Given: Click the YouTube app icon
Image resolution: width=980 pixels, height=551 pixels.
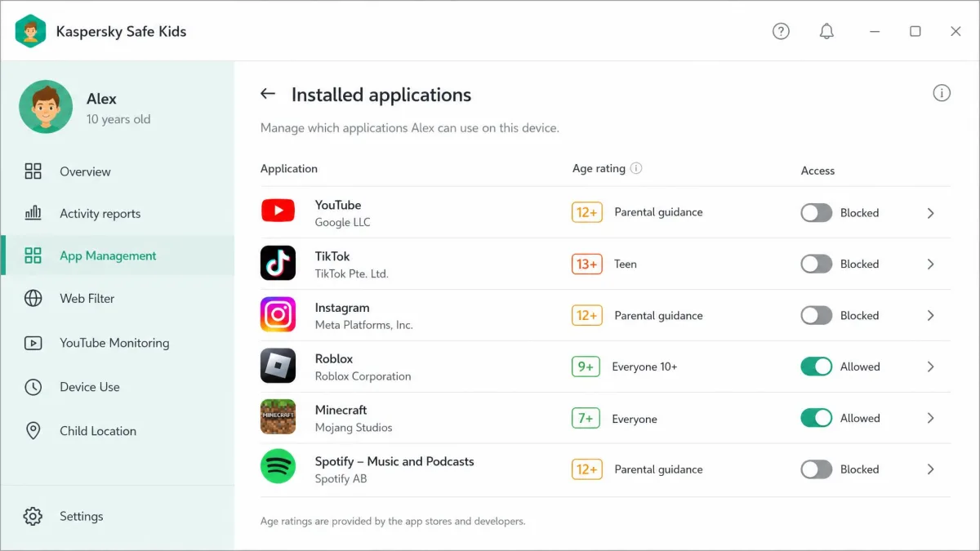Looking at the screenshot, I should click(x=278, y=211).
